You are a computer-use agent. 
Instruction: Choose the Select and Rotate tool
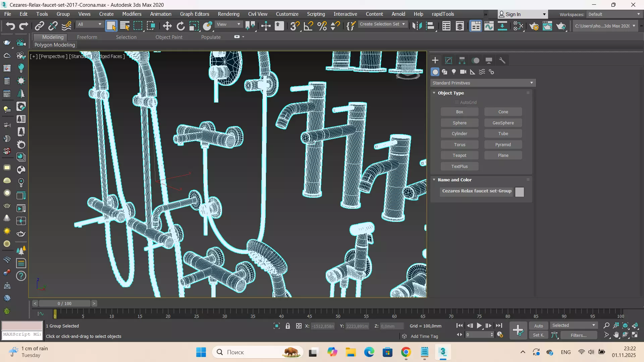point(180,26)
